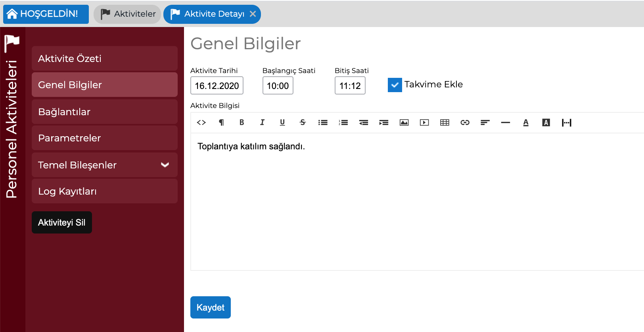The width and height of the screenshot is (644, 332).
Task: Click the Genel Bilgiler heading
Action: click(x=246, y=44)
